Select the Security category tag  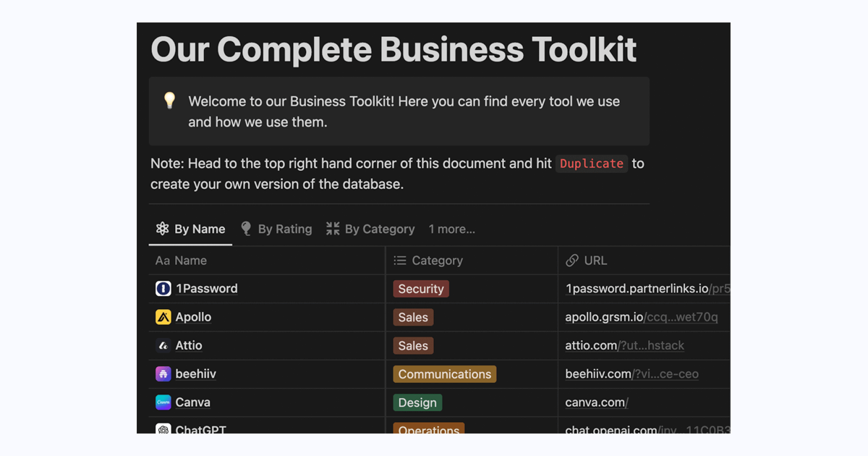pos(421,288)
